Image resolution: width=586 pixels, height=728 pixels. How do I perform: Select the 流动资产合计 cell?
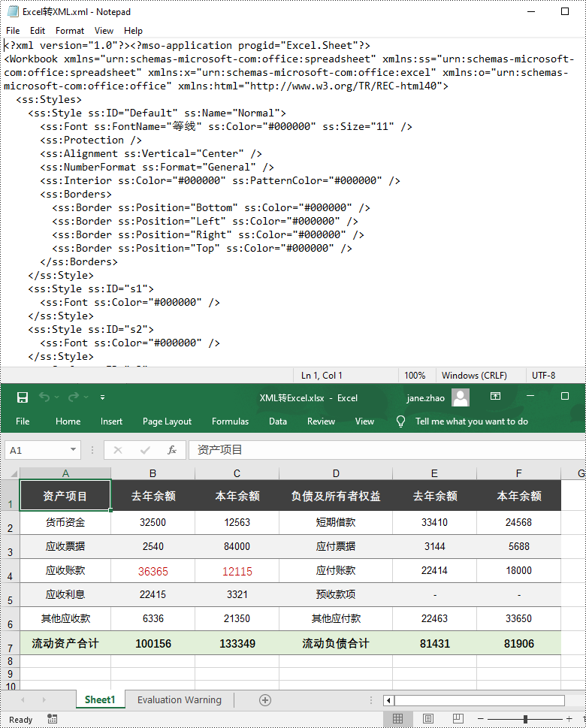pyautogui.click(x=65, y=643)
